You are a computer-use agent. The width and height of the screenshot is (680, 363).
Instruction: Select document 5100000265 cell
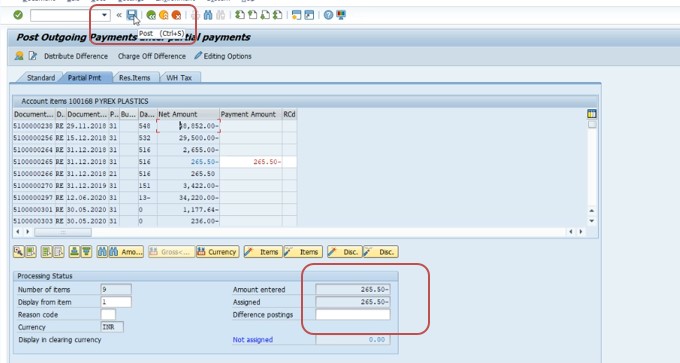pyautogui.click(x=33, y=162)
